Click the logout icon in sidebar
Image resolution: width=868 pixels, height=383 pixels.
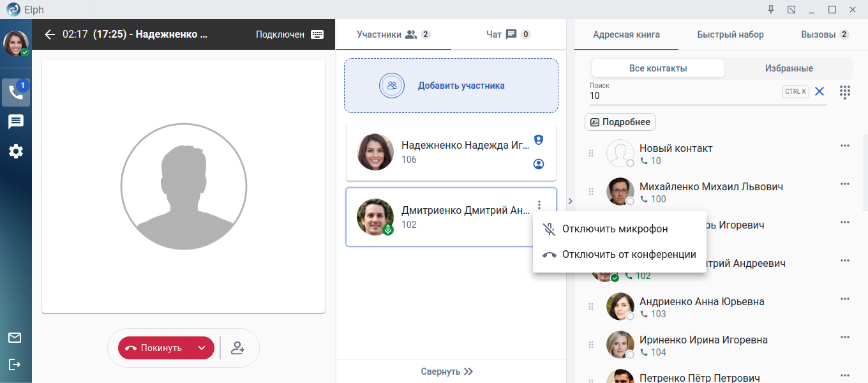[15, 364]
